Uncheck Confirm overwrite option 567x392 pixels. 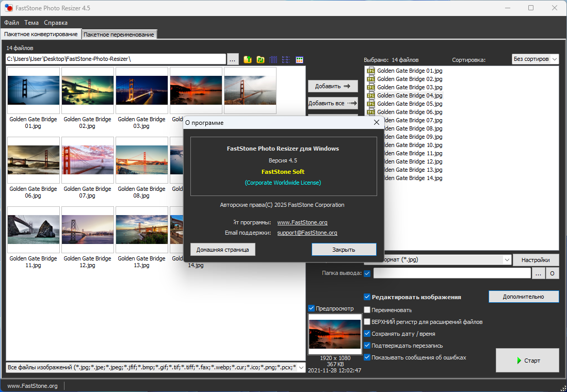pos(367,346)
